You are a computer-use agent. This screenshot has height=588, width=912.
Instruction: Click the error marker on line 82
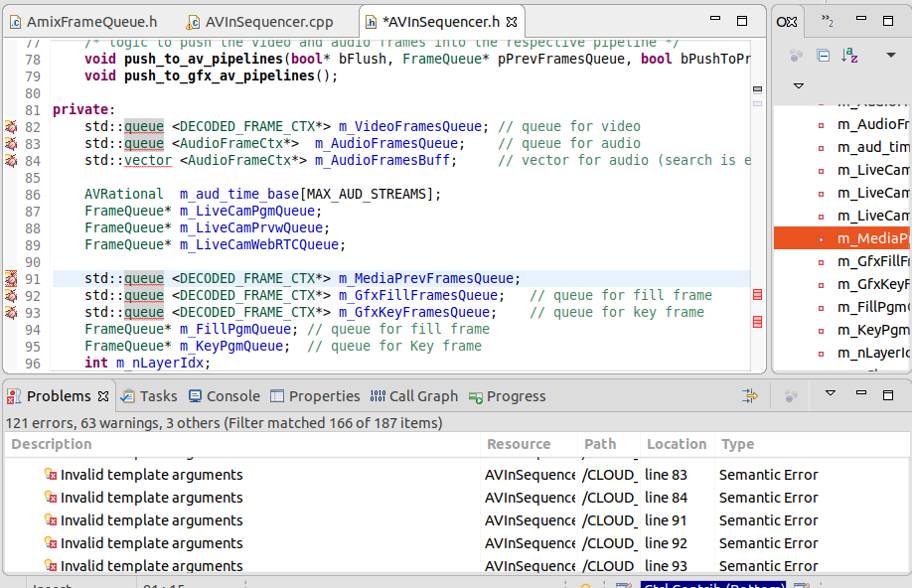coord(11,127)
